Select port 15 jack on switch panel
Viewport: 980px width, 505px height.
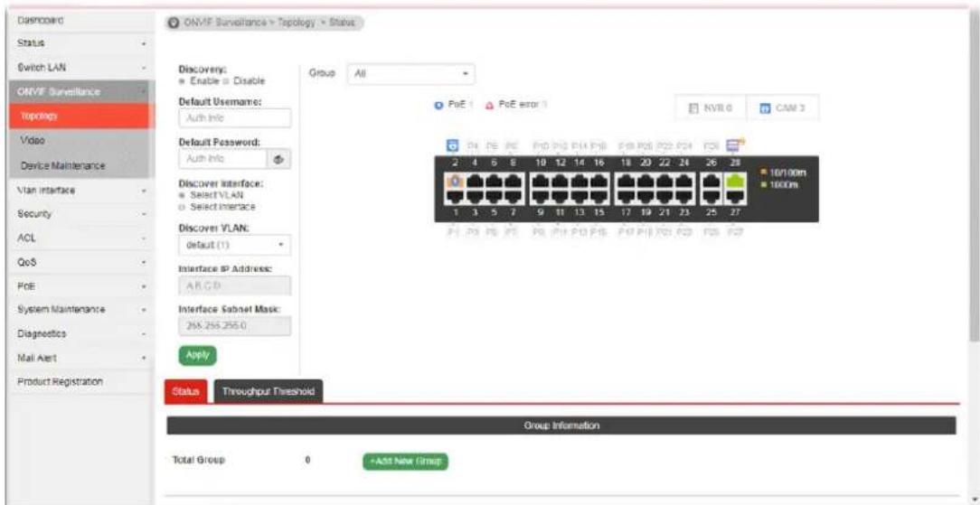[x=598, y=196]
